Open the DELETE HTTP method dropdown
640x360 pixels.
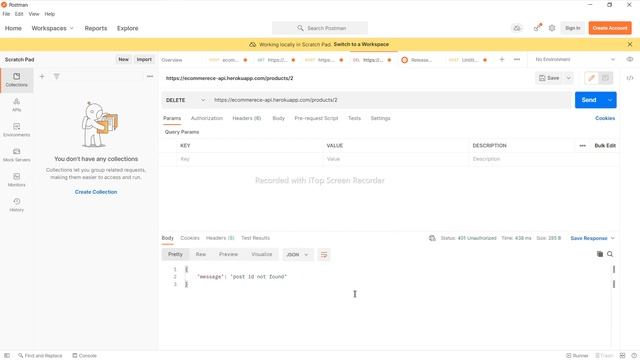(185, 100)
